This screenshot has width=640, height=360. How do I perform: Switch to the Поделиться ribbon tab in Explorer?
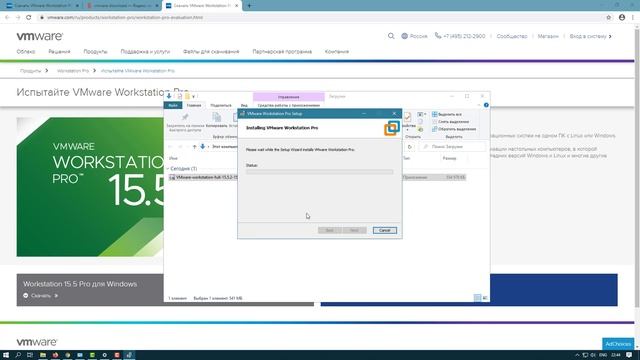(x=221, y=105)
